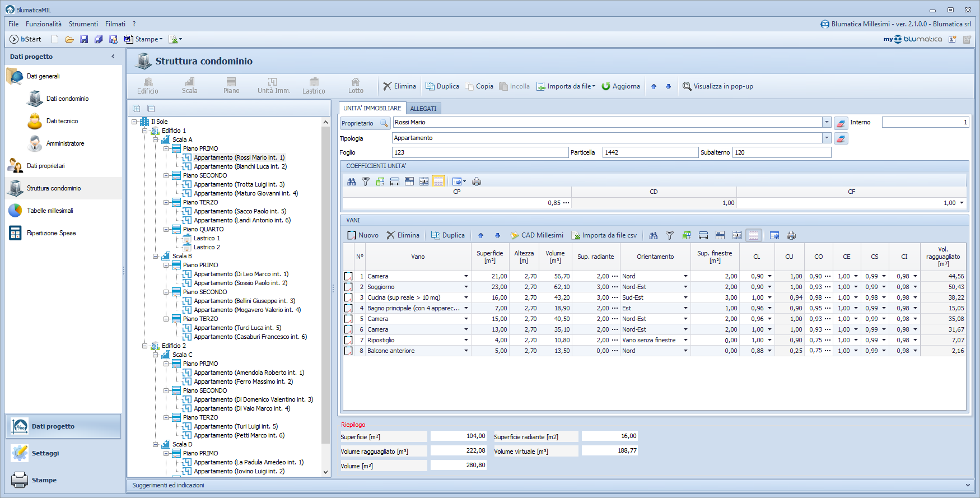Open Visualizza in pop-up magnifier

tap(687, 86)
